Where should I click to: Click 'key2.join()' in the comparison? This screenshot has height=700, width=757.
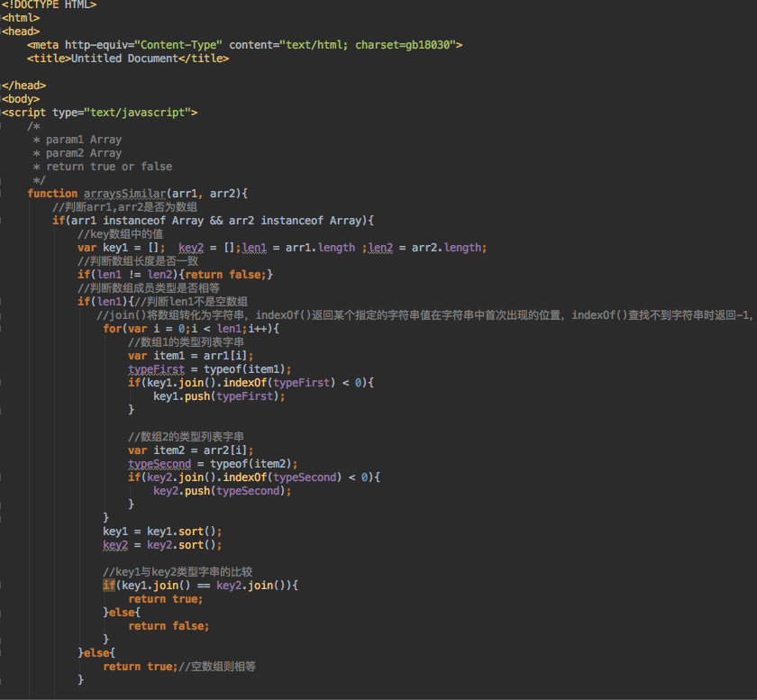coord(251,586)
